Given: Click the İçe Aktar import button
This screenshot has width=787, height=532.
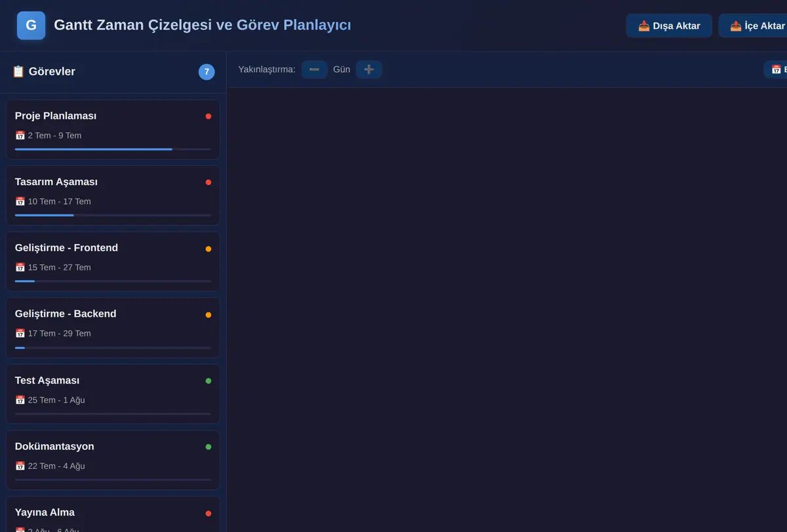Looking at the screenshot, I should (x=754, y=26).
